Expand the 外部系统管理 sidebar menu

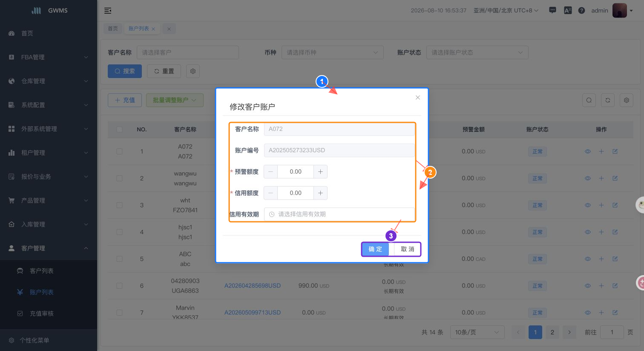point(49,129)
